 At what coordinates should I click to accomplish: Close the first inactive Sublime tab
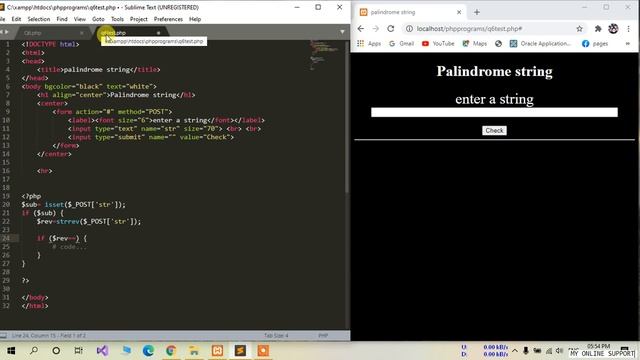click(82, 33)
